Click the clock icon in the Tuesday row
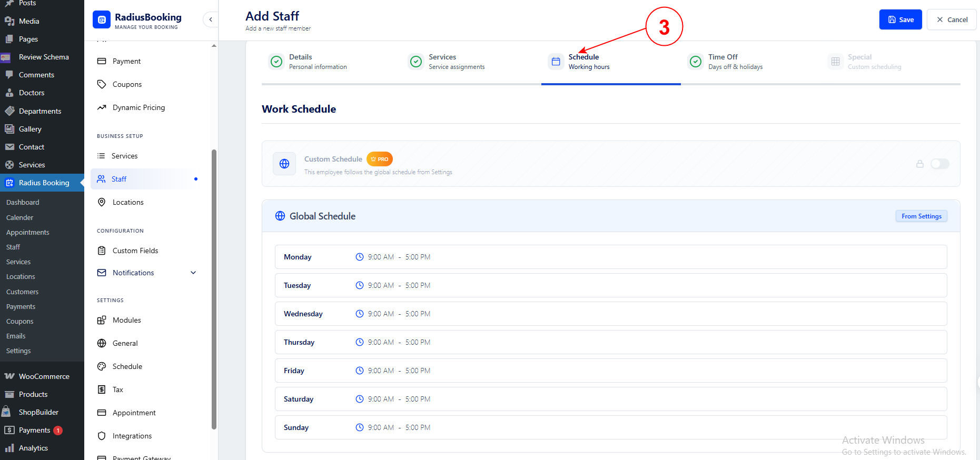This screenshot has width=980, height=460. pyautogui.click(x=360, y=285)
